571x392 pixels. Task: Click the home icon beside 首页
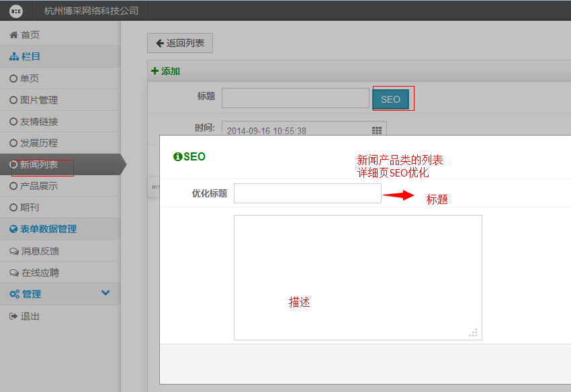click(x=13, y=35)
